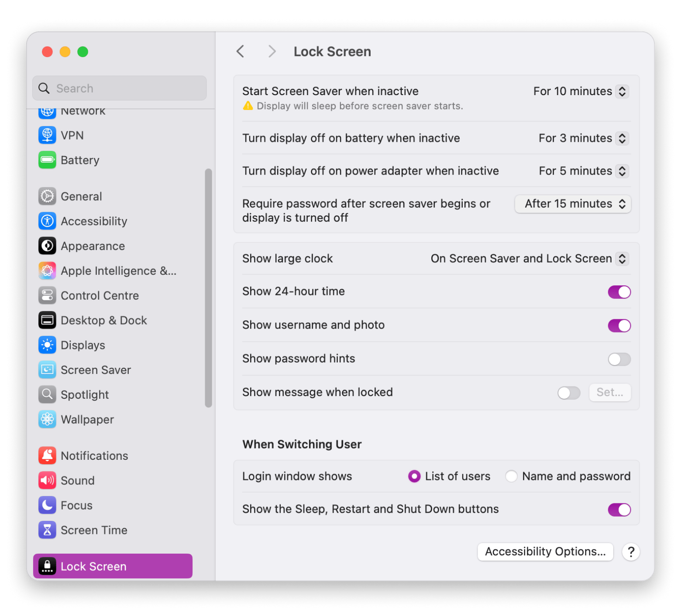Disable Show 24-hour time toggle

pyautogui.click(x=619, y=292)
